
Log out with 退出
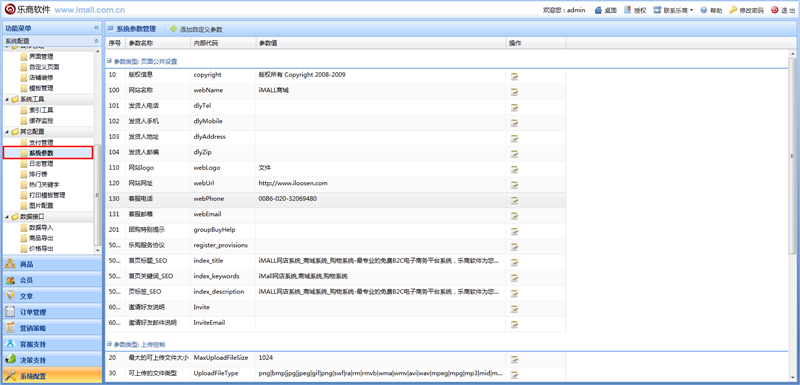click(782, 10)
